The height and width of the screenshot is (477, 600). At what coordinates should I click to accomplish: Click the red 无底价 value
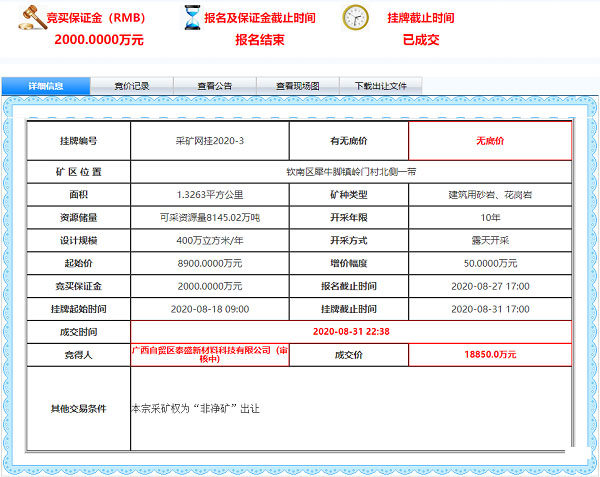coord(490,141)
